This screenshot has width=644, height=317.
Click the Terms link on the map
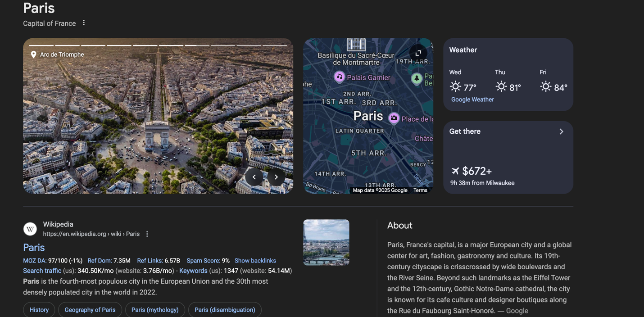coord(420,190)
